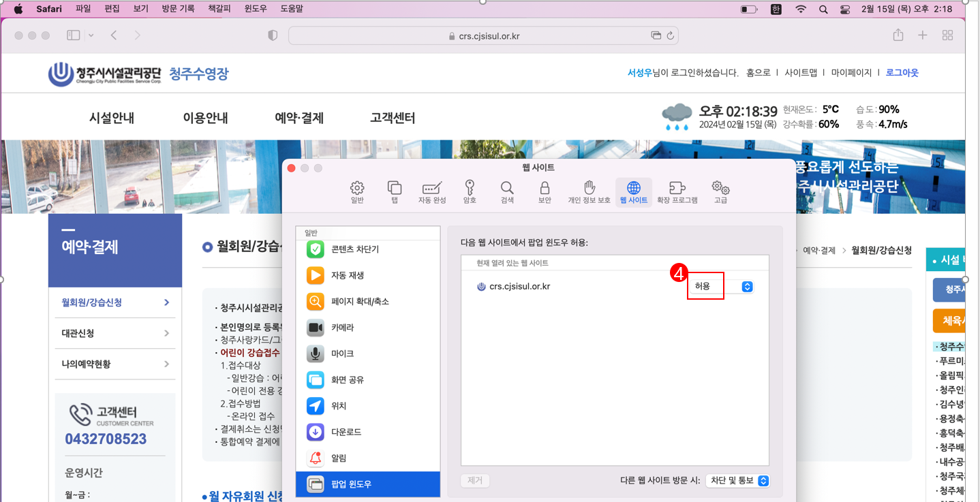The width and height of the screenshot is (980, 502).
Task: Click the privacy shield icon
Action: [273, 35]
